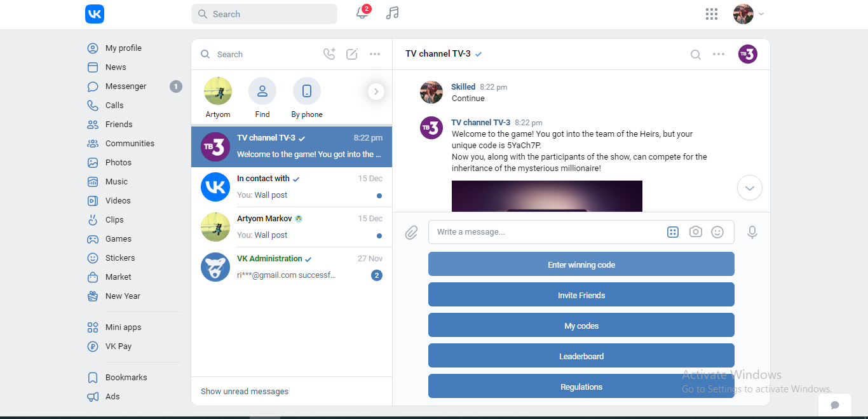Open the TV channel TV-3 conversation
Image resolution: width=868 pixels, height=419 pixels.
click(292, 147)
